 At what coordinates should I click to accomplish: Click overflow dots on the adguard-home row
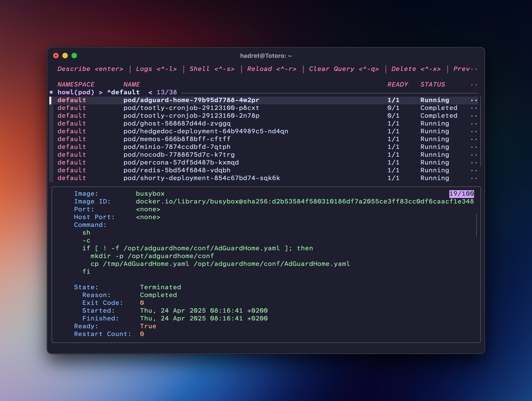coord(474,100)
